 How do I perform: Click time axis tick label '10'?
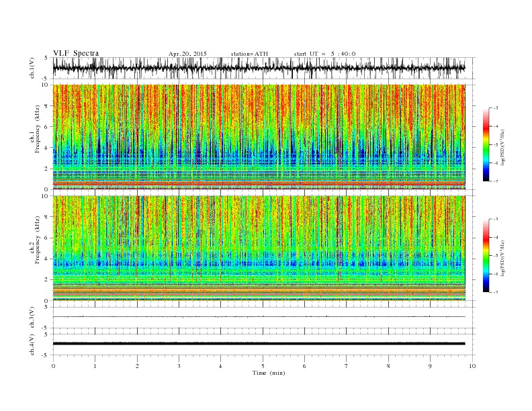[472, 366]
